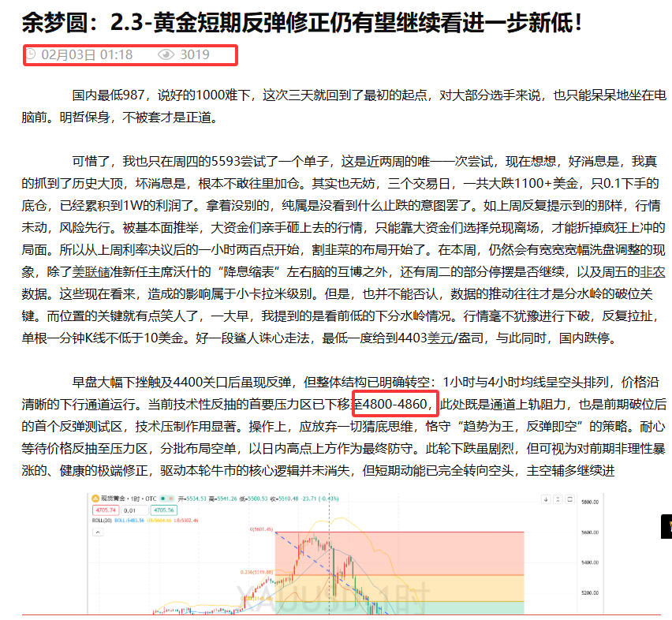Select the BOLL(20) indicator label
Image resolution: width=672 pixels, height=620 pixels.
(102, 520)
